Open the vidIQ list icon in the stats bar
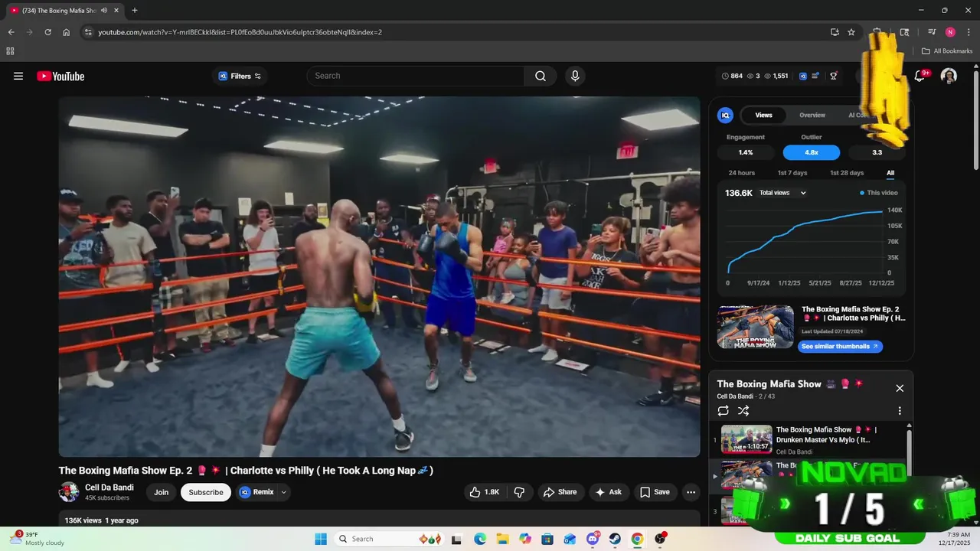The width and height of the screenshot is (980, 551). click(x=815, y=76)
